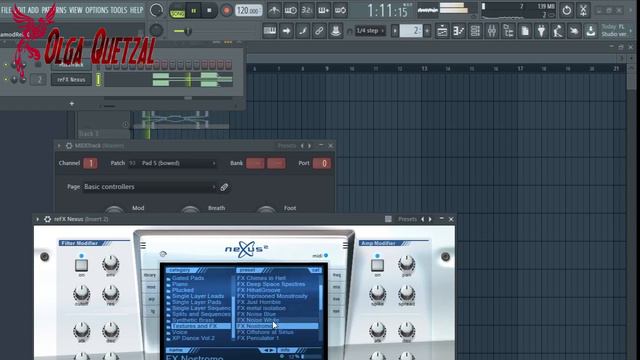Select the Textures and FX category folder

198,326
